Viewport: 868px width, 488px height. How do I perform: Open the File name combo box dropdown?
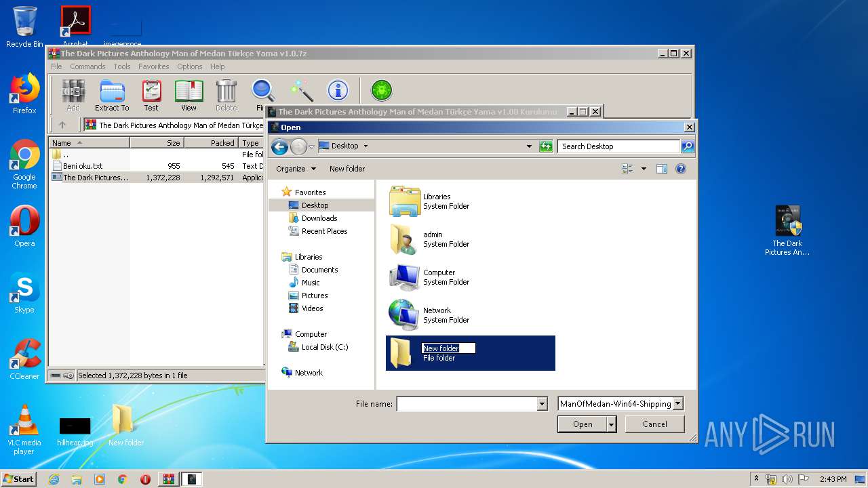click(542, 404)
